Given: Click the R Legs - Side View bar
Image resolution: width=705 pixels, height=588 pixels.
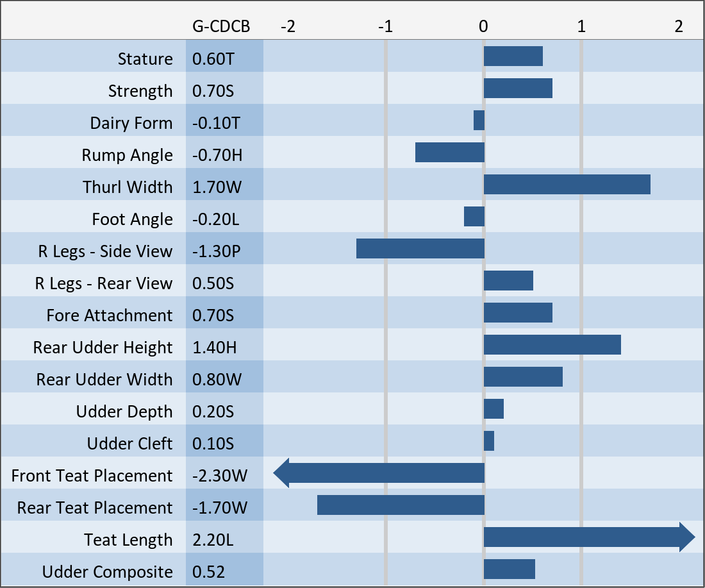Looking at the screenshot, I should (x=420, y=249).
